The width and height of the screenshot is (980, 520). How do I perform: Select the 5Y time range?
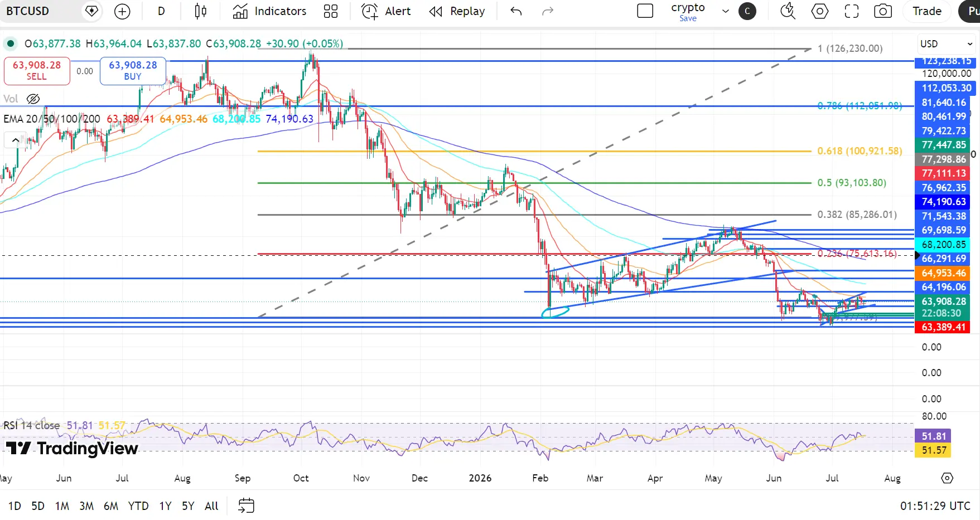tap(188, 506)
